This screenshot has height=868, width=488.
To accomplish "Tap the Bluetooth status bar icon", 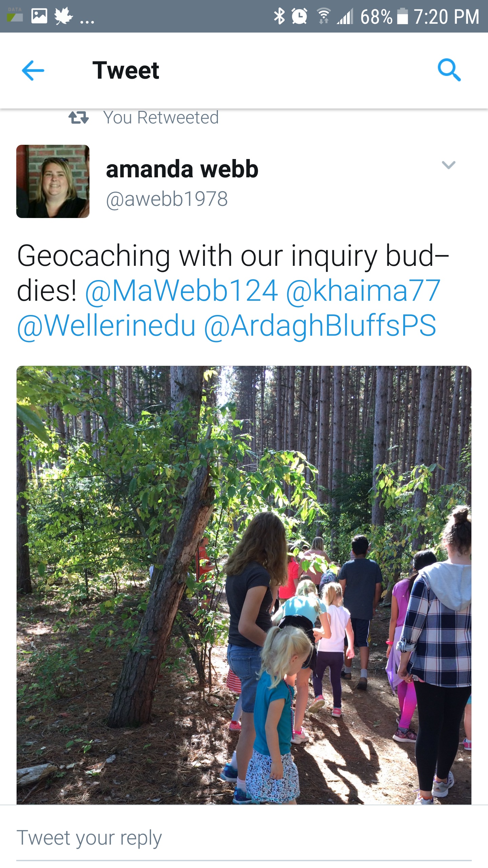I will 279,16.
